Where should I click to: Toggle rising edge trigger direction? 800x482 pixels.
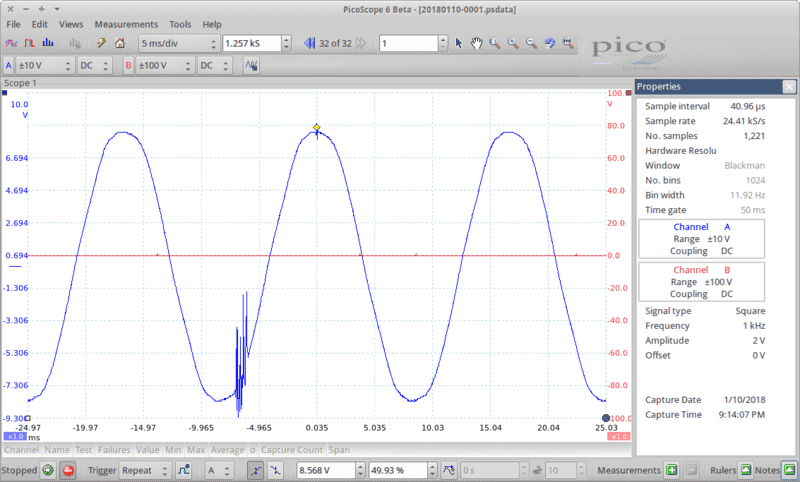pos(256,470)
